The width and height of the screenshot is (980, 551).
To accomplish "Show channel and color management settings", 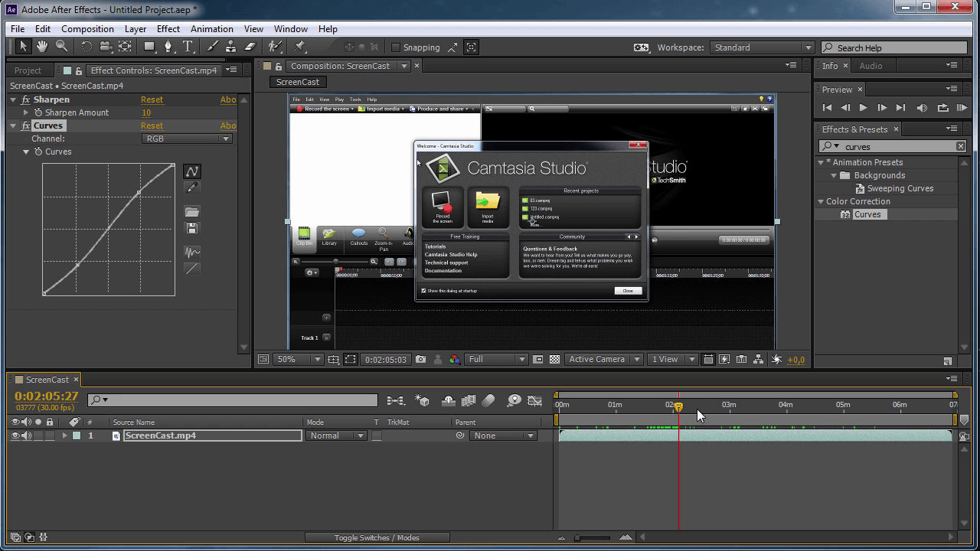I will [x=455, y=359].
